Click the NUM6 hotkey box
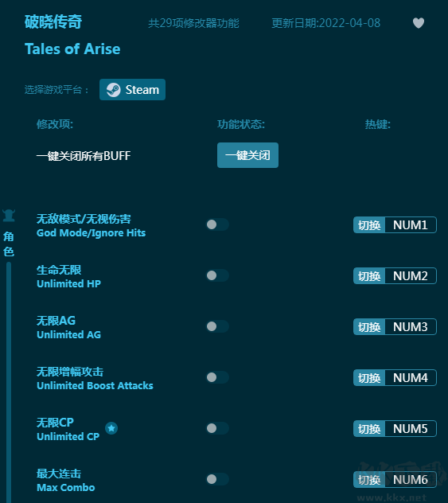The width and height of the screenshot is (448, 503). 411,480
